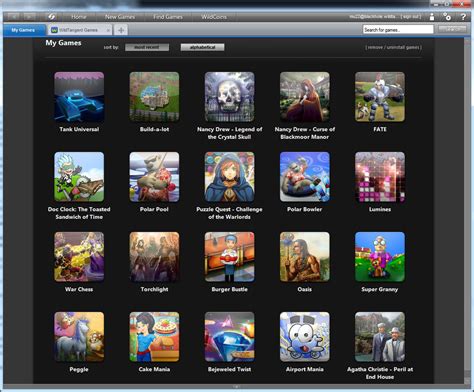Open the Airport Mania game icon

click(305, 337)
